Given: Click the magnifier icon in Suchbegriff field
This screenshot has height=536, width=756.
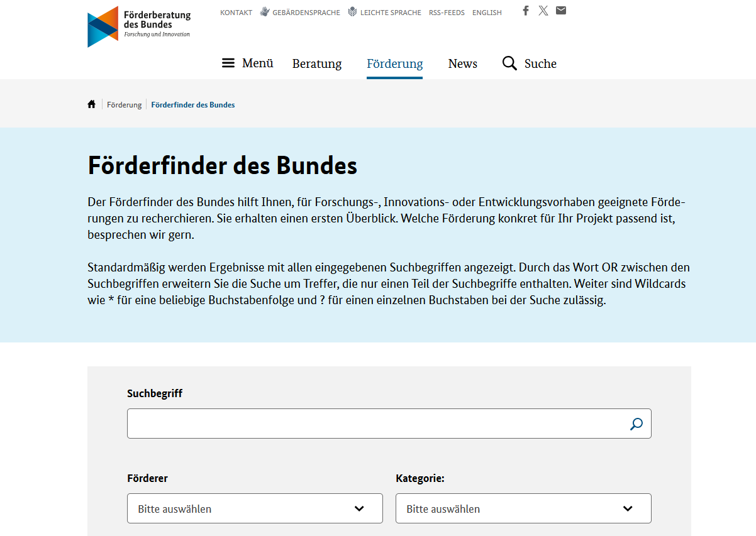Looking at the screenshot, I should 636,424.
